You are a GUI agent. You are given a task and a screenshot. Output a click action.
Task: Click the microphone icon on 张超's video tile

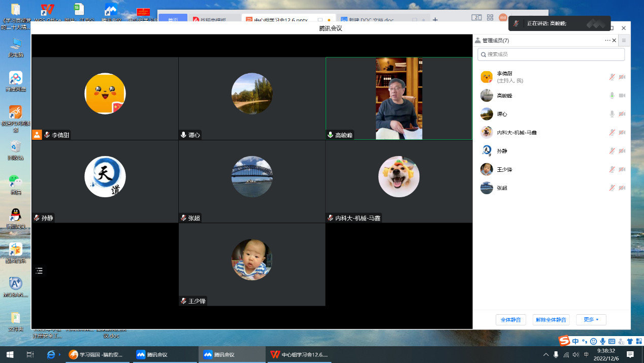183,218
